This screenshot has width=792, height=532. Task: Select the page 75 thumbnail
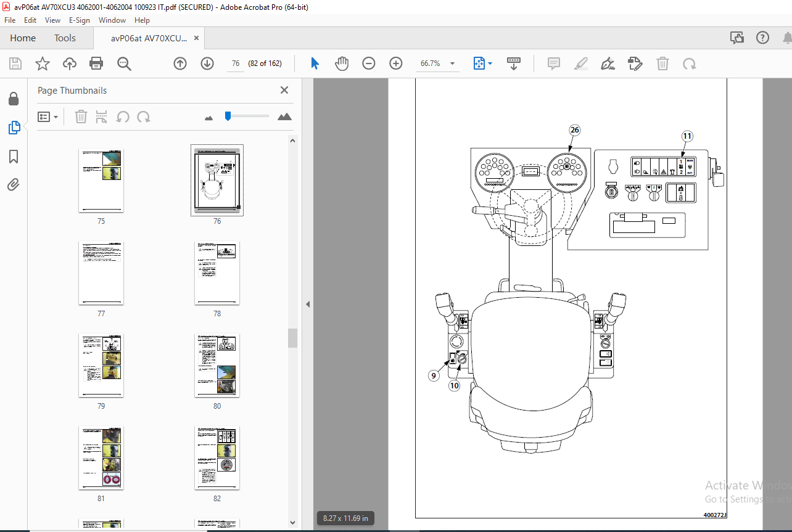click(101, 181)
